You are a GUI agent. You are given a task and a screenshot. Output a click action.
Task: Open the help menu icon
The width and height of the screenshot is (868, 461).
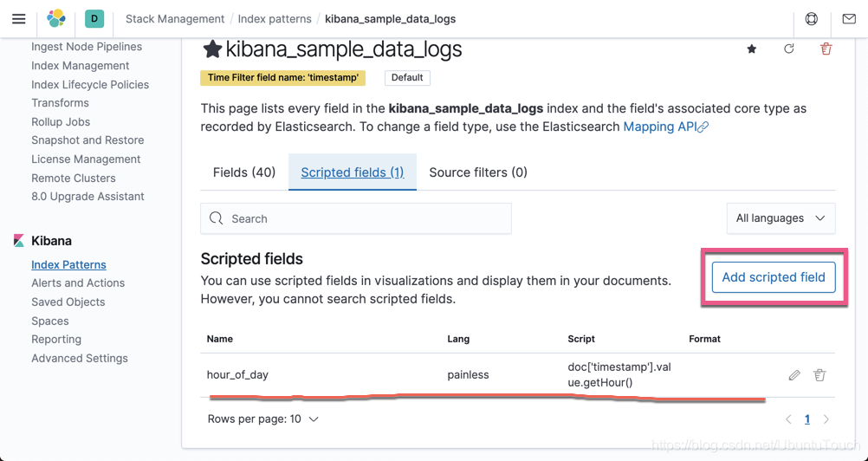[812, 18]
